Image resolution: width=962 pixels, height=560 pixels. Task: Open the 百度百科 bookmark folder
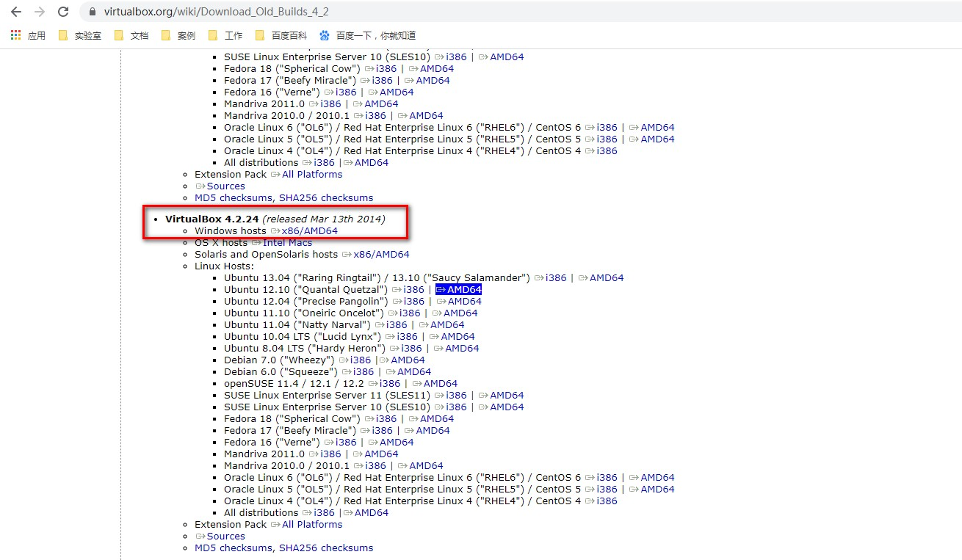pyautogui.click(x=281, y=35)
